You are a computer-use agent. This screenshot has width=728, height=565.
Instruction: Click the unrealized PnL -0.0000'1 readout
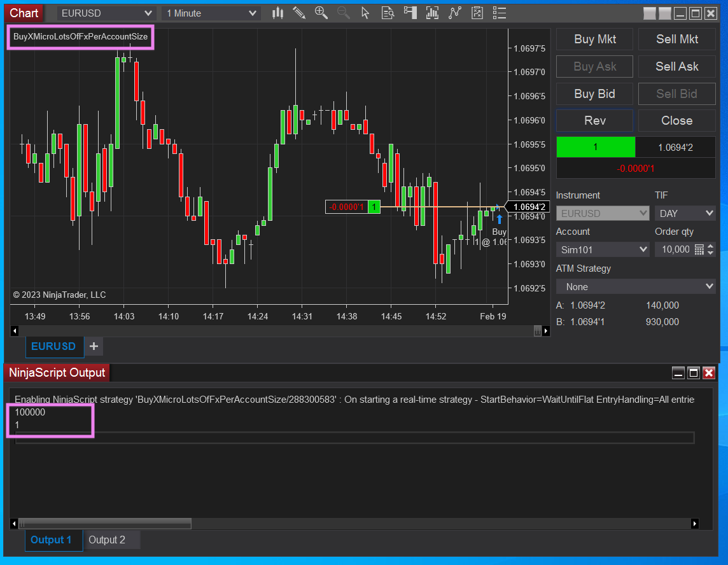[636, 169]
